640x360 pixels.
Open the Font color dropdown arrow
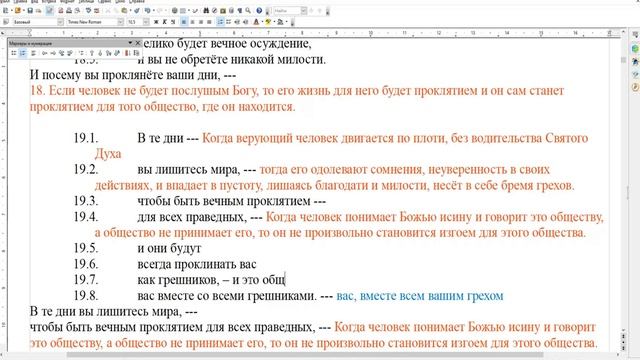click(262, 22)
